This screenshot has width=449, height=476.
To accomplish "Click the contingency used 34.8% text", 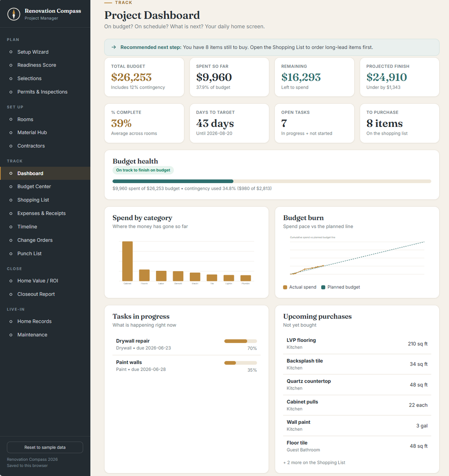I will click(228, 188).
